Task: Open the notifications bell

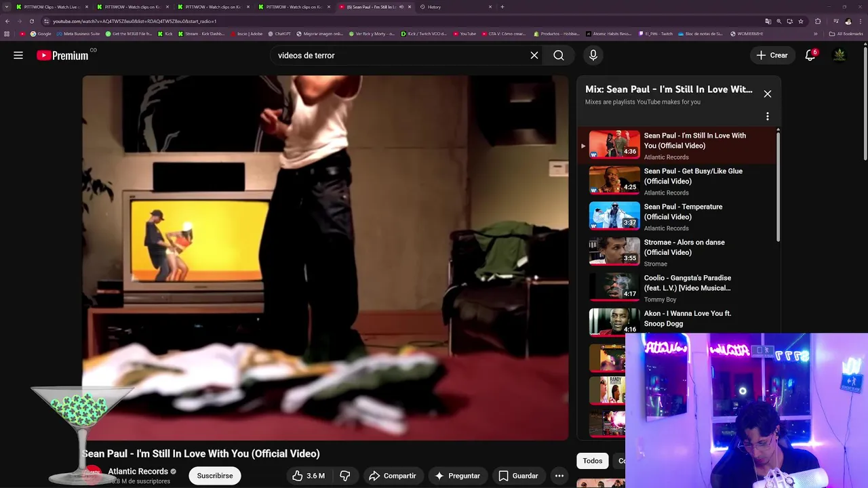Action: tap(810, 56)
